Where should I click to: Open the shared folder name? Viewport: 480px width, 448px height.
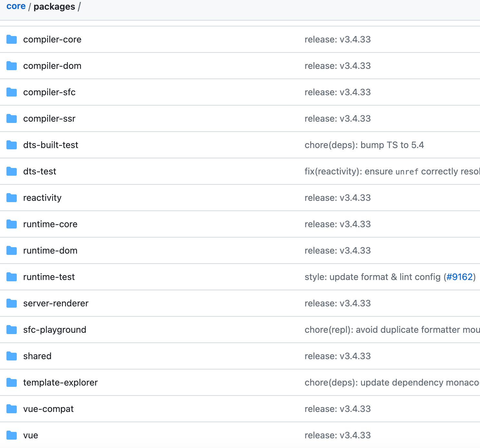37,356
